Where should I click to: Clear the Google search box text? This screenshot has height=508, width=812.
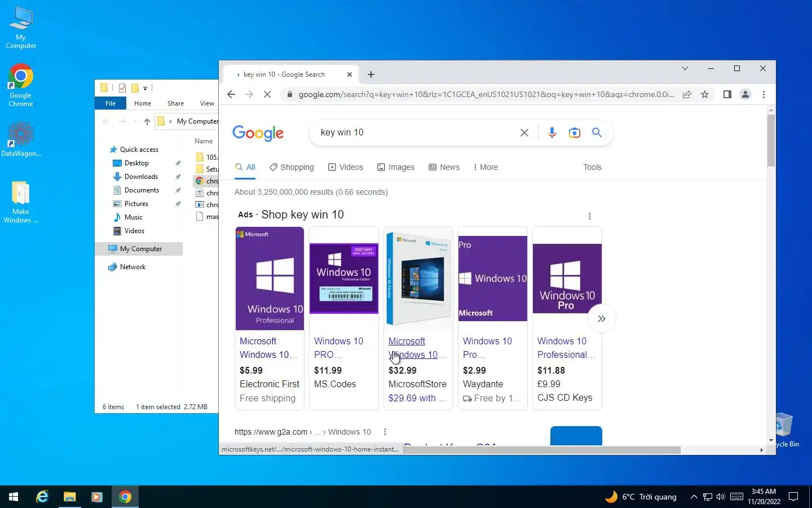pyautogui.click(x=524, y=133)
